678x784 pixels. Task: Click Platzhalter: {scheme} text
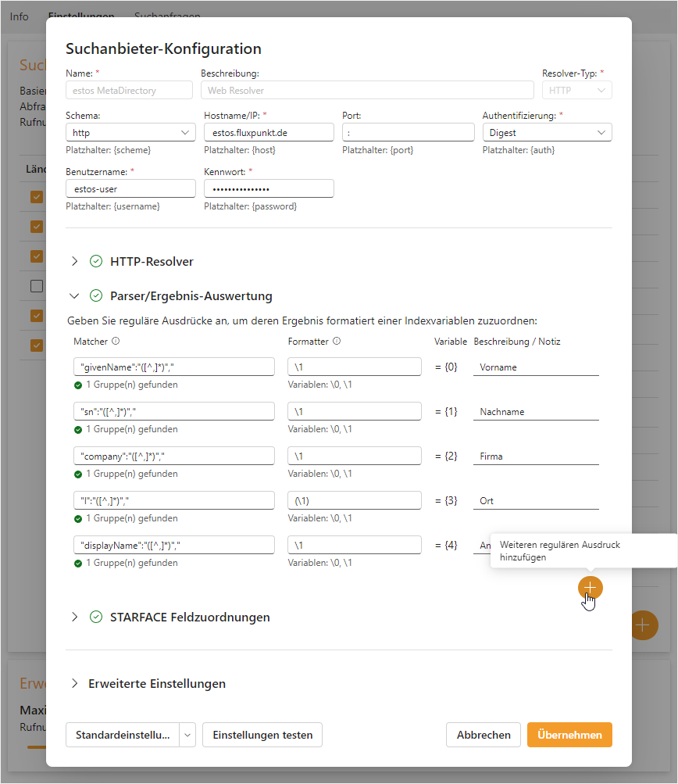click(x=108, y=150)
